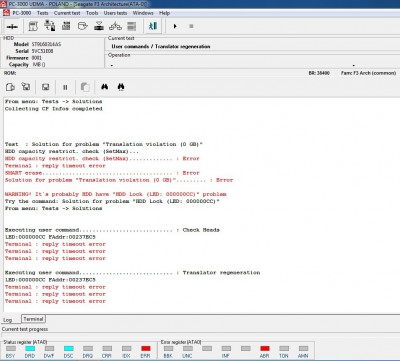Click the leftmost connector toolbar icon
The image size is (400, 361).
(x=12, y=27)
